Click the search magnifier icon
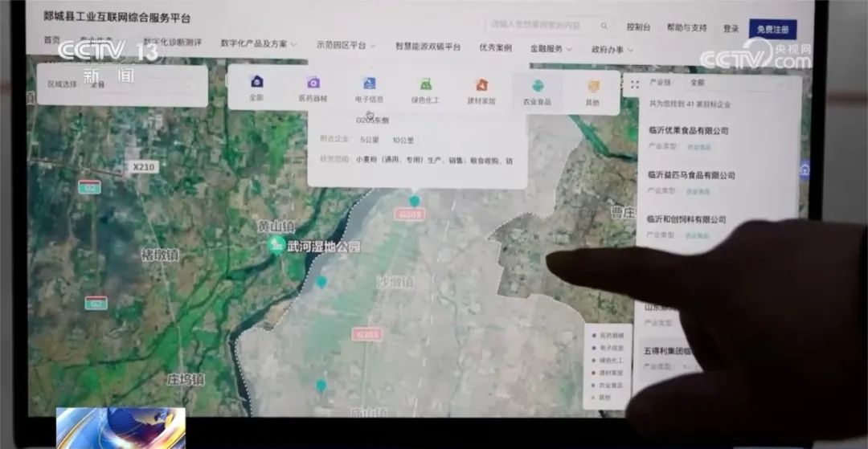This screenshot has height=449, width=868. tap(604, 26)
